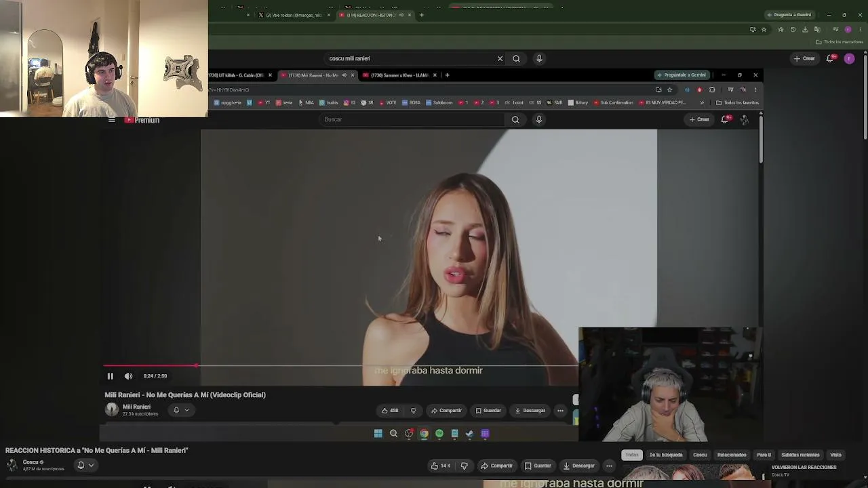868x488 pixels.
Task: Open Windows Start button in the taskbar
Action: (378, 434)
